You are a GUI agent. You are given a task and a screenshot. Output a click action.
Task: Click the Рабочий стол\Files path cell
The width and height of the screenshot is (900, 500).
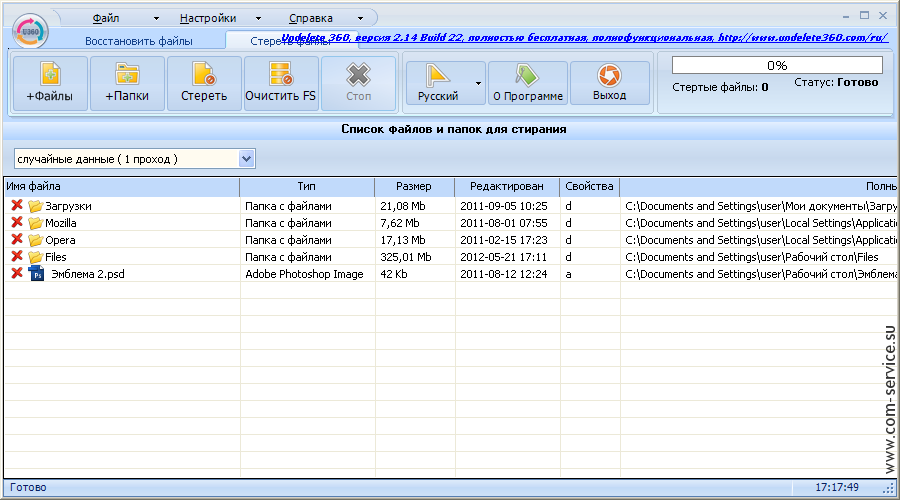point(752,257)
